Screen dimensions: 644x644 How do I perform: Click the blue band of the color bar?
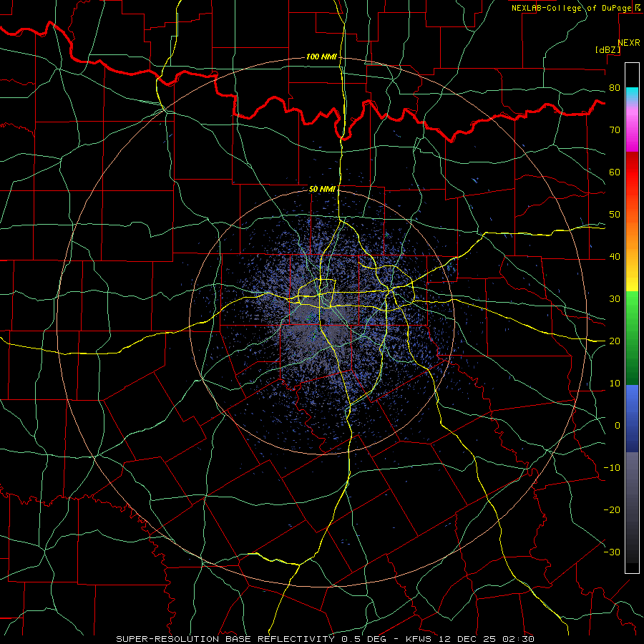[632, 417]
